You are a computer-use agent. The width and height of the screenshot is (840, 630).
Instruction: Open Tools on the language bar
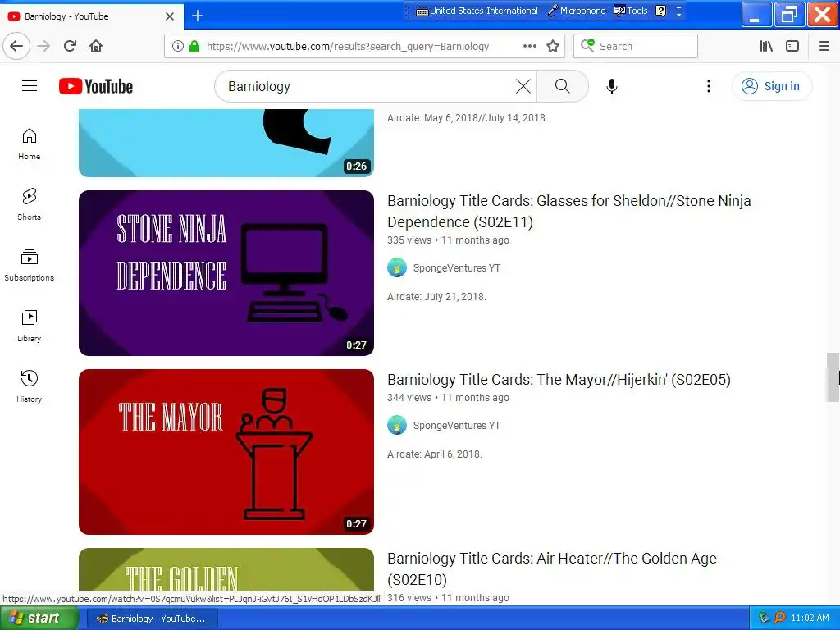tap(631, 11)
